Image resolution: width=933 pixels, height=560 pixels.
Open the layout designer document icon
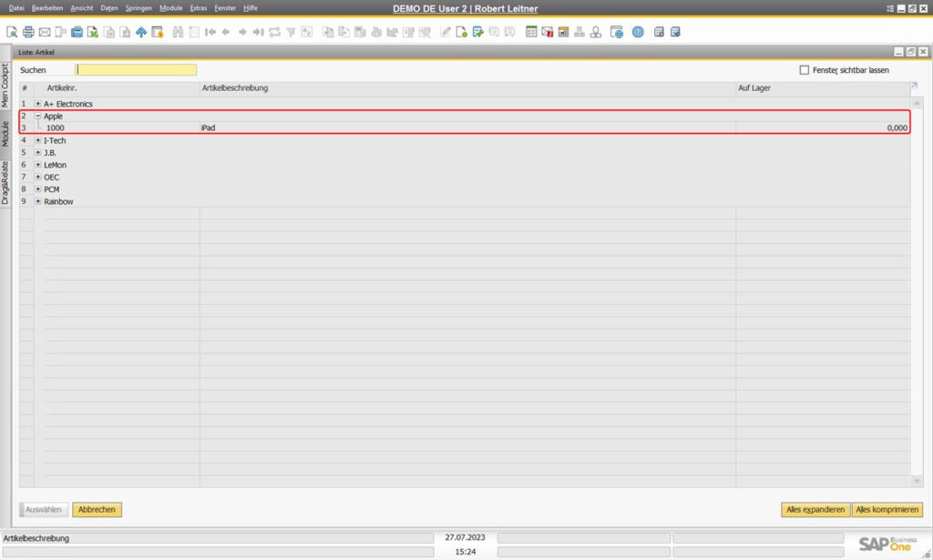462,32
